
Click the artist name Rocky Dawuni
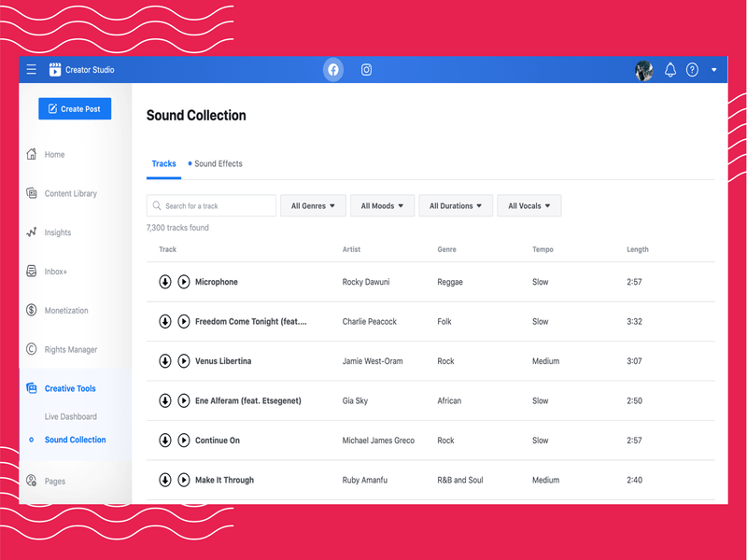[x=366, y=282]
